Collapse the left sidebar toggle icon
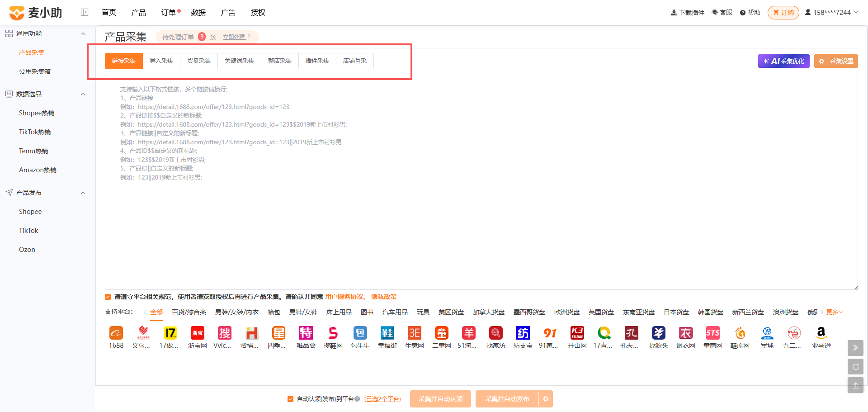 [85, 12]
